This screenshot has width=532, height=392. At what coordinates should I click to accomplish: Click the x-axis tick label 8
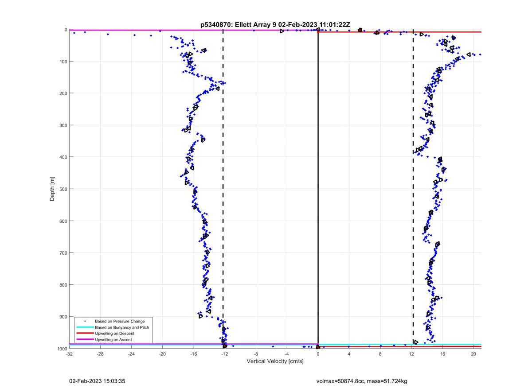[x=380, y=354]
